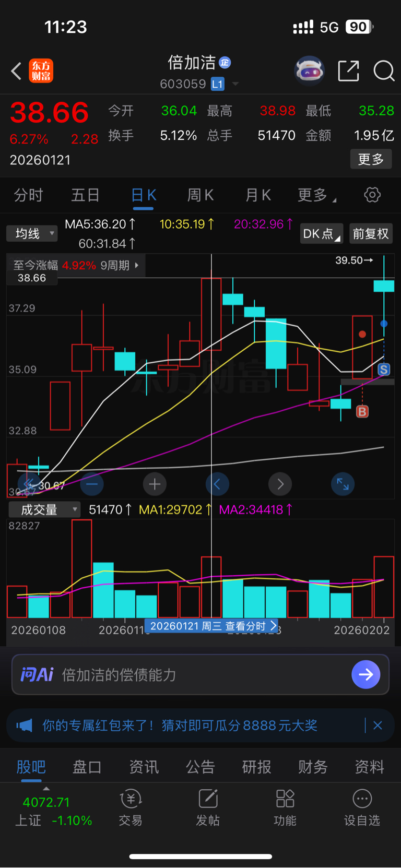Move chart cursor left one candle
The width and height of the screenshot is (401, 868).
(x=217, y=484)
